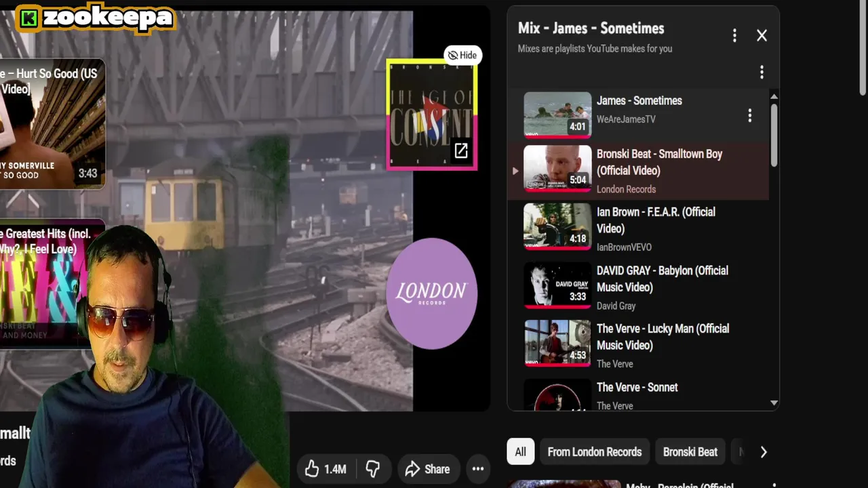The image size is (868, 488).
Task: Open the Share dialog
Action: [x=428, y=469]
